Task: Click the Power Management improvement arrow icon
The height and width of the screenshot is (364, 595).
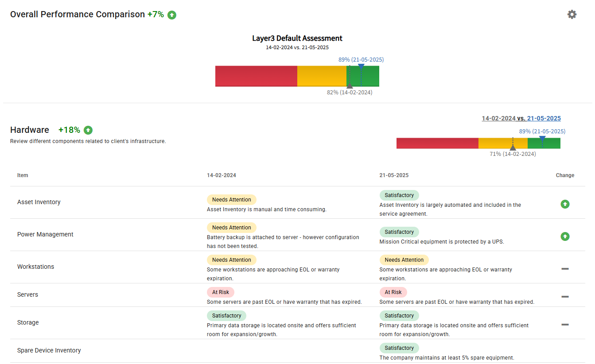Action: 565,236
